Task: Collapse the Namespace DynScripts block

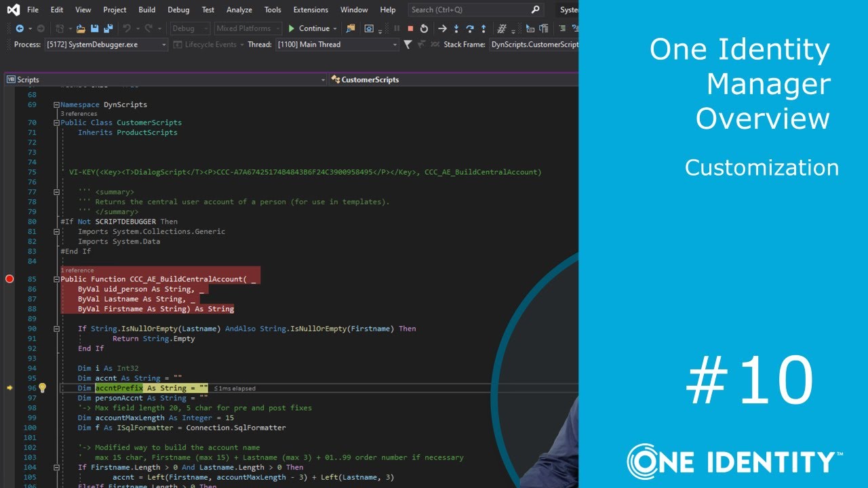Action: coord(56,105)
